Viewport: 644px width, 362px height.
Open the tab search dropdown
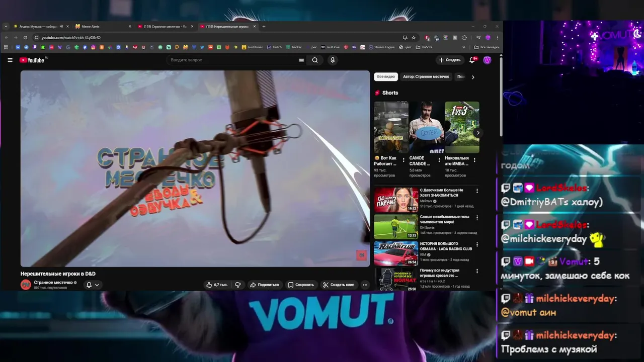coord(6,26)
